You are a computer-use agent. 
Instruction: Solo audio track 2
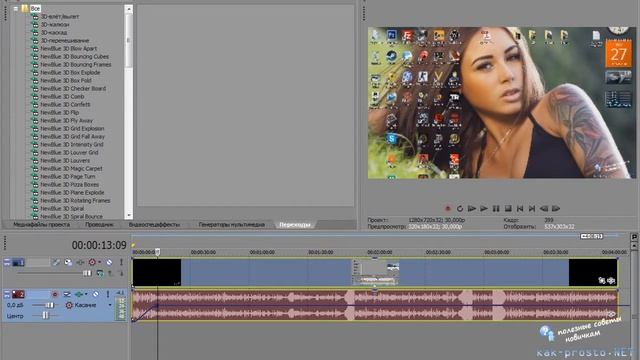click(108, 294)
